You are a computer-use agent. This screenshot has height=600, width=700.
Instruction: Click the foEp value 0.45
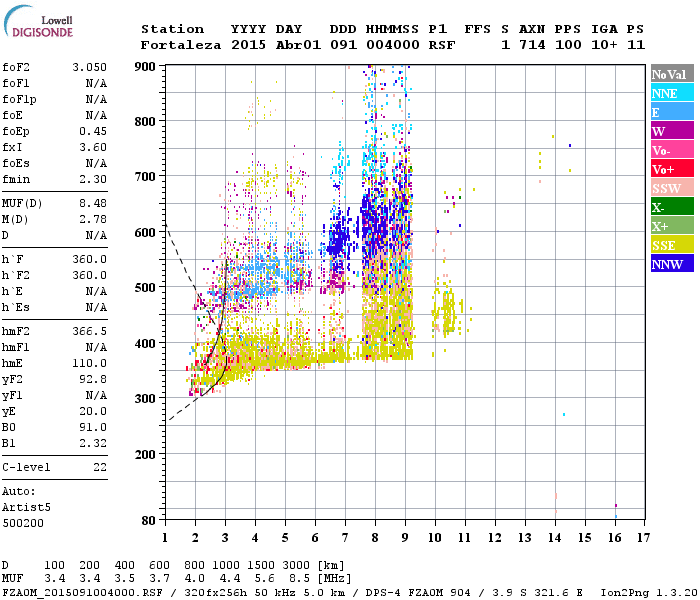pos(93,131)
